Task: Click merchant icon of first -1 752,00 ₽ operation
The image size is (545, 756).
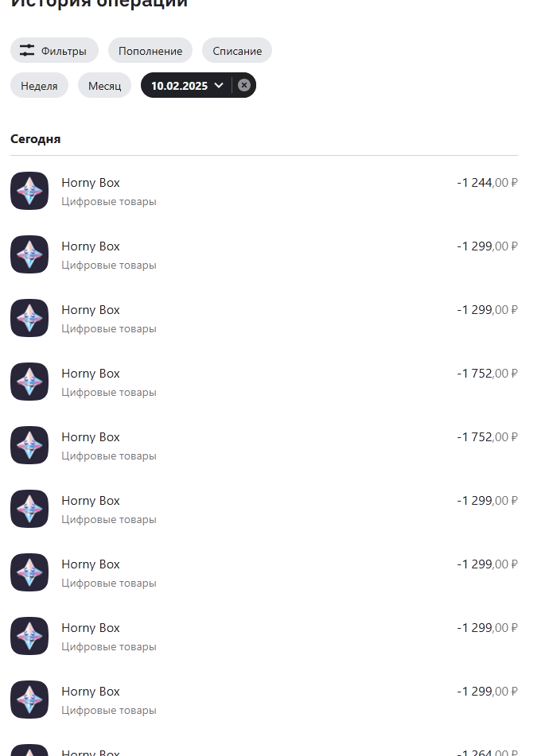Action: (29, 382)
